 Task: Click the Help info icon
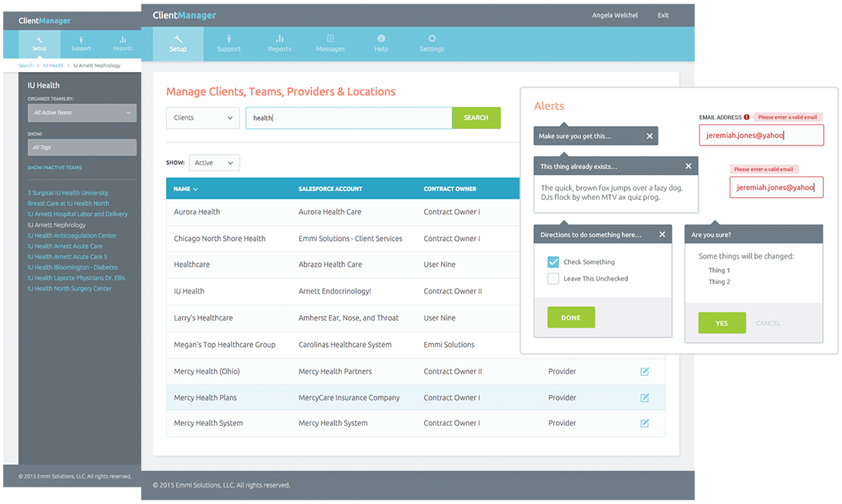(381, 39)
